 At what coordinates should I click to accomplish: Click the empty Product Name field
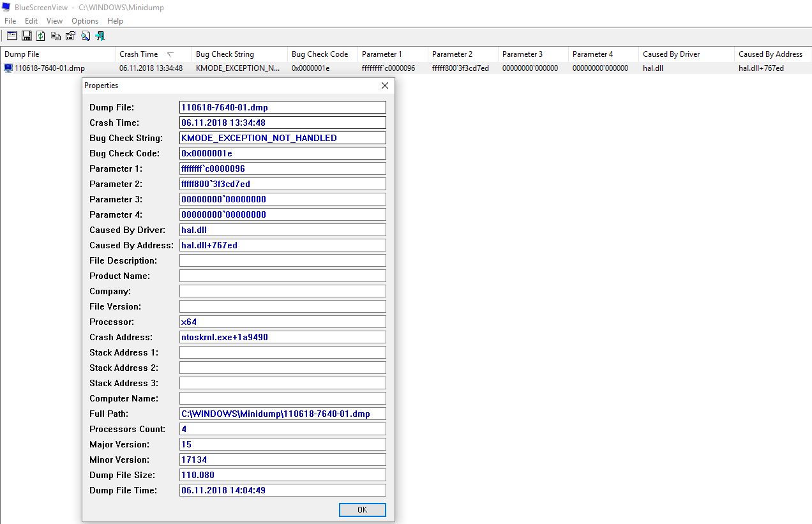(283, 276)
